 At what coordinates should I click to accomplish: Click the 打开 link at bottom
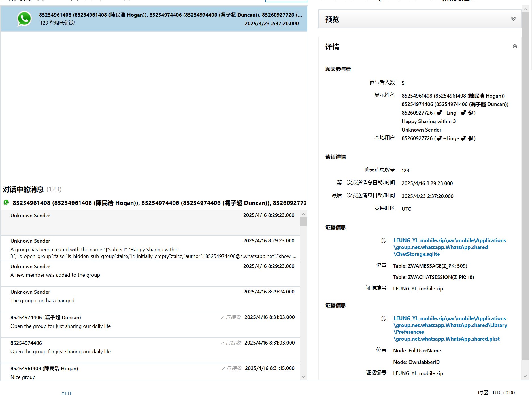tap(67, 393)
